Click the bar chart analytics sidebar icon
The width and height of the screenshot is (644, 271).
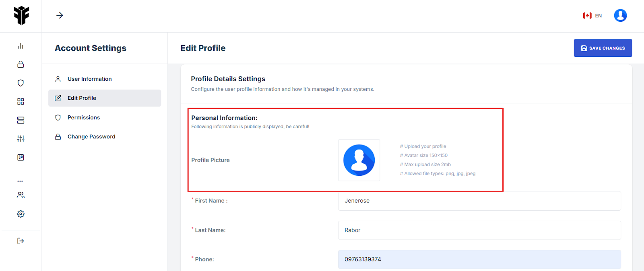coord(21,46)
